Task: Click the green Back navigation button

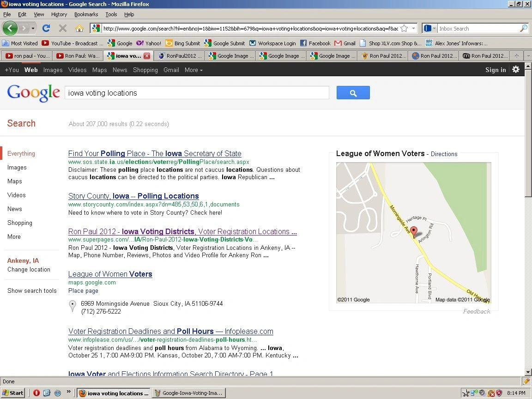Action: click(10, 28)
